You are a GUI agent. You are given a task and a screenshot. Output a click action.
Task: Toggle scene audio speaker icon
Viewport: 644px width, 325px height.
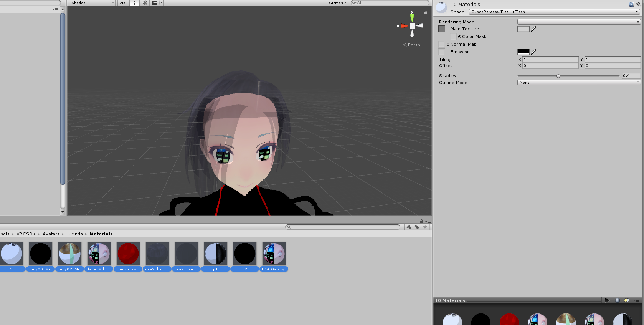point(144,3)
